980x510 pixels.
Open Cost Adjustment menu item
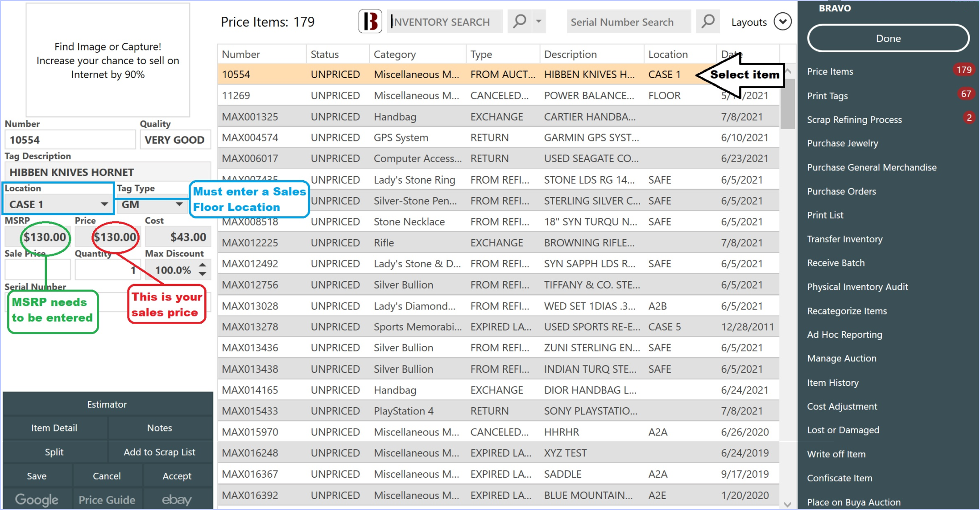[842, 406]
